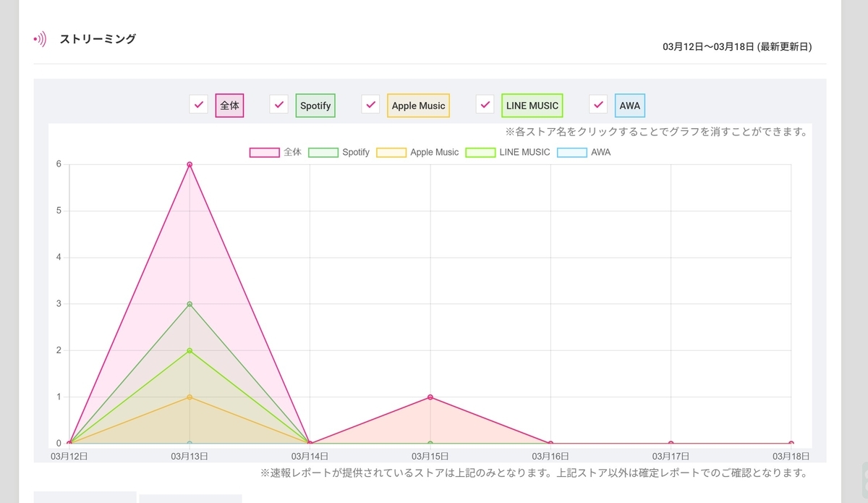The image size is (868, 503).
Task: Click the note about clicking store names
Action: [657, 132]
